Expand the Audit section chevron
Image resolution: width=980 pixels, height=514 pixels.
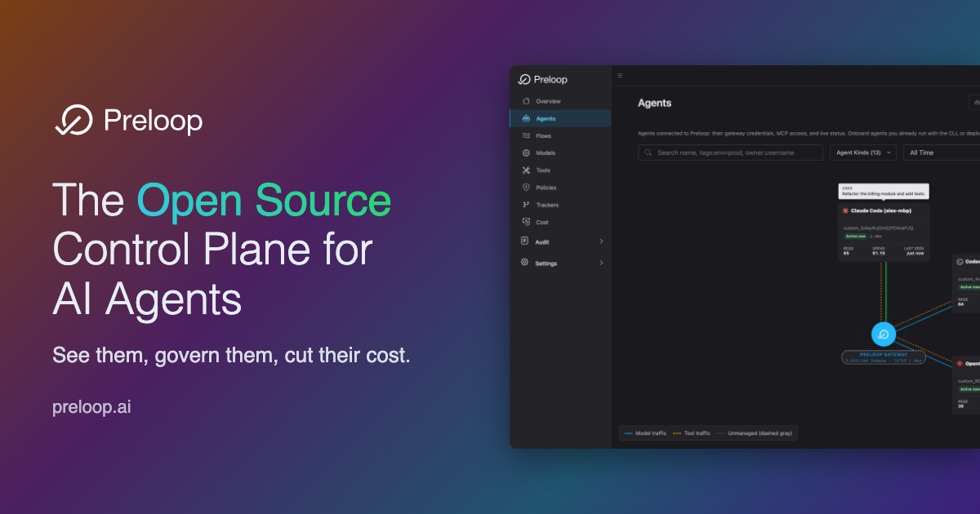601,241
